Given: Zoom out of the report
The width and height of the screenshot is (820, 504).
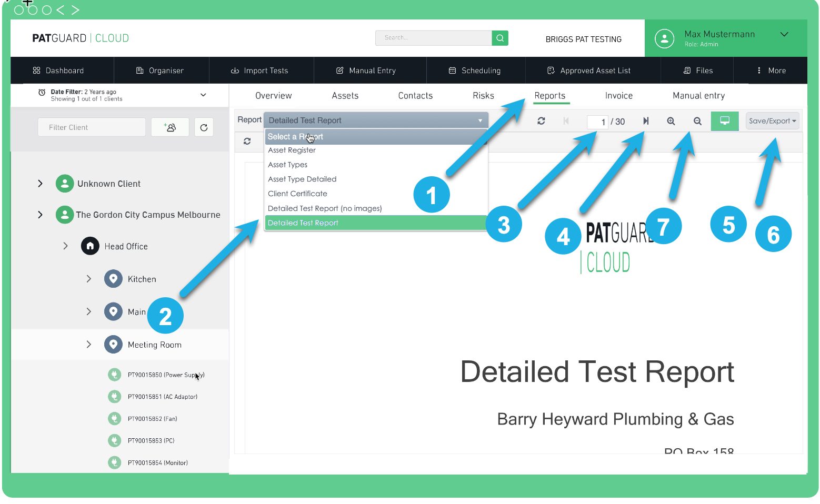Looking at the screenshot, I should 697,121.
